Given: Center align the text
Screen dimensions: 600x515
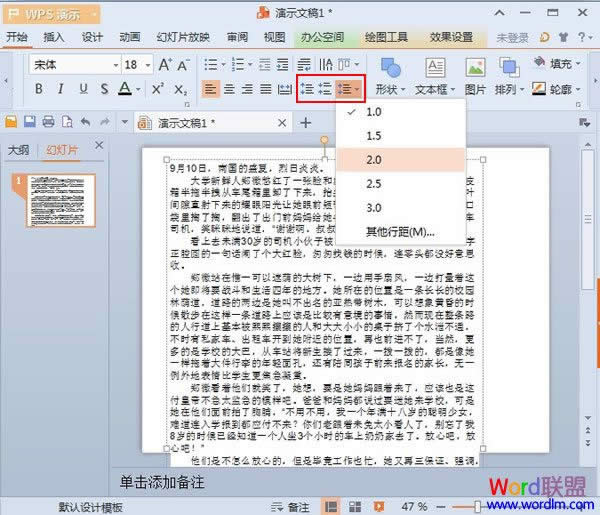Looking at the screenshot, I should pos(229,89).
